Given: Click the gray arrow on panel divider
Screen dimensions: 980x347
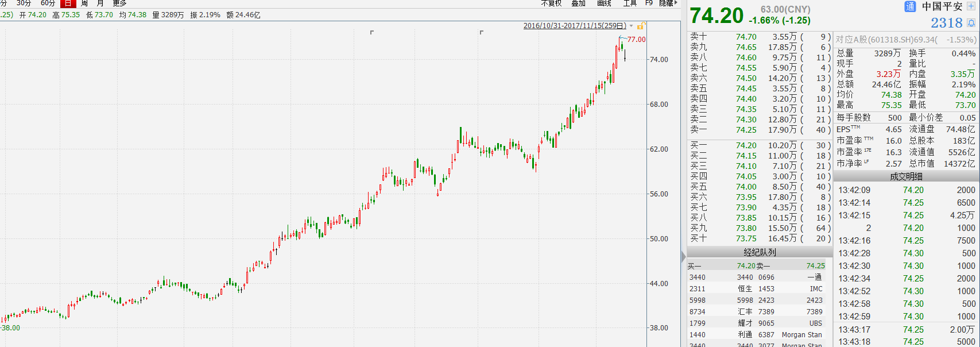Looking at the screenshot, I should [683, 256].
